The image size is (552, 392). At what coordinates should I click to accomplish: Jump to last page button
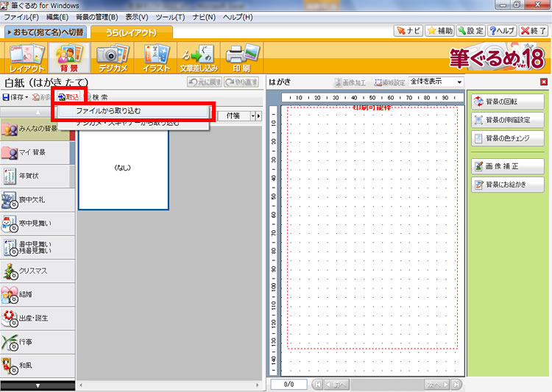coord(456,385)
